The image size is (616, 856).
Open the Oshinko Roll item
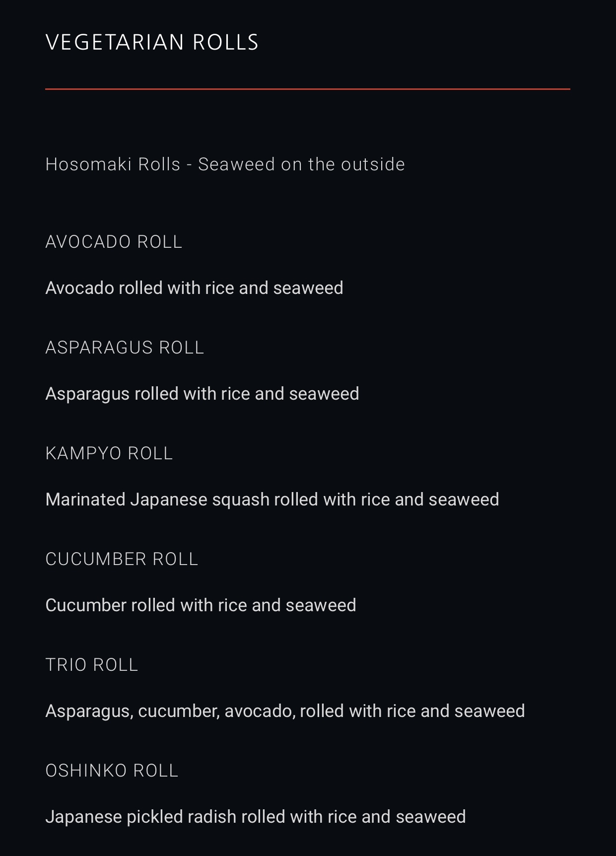pyautogui.click(x=112, y=771)
